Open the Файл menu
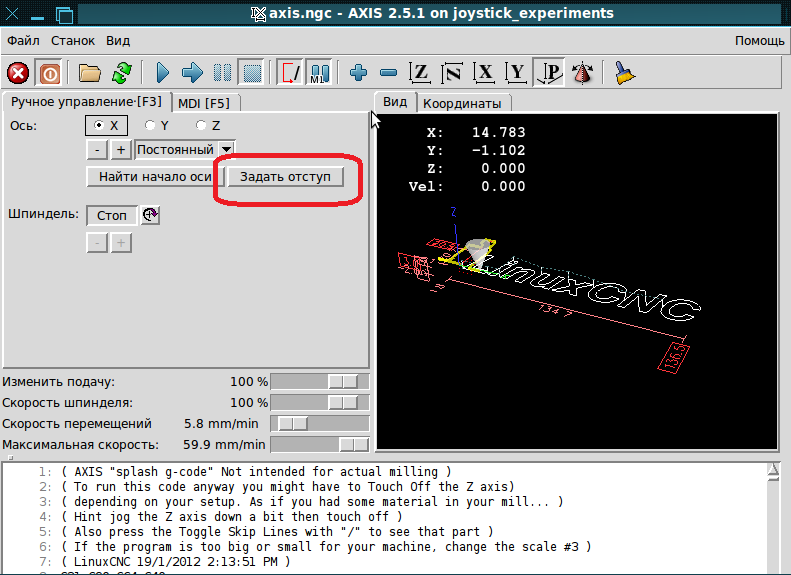The image size is (791, 575). tap(23, 41)
